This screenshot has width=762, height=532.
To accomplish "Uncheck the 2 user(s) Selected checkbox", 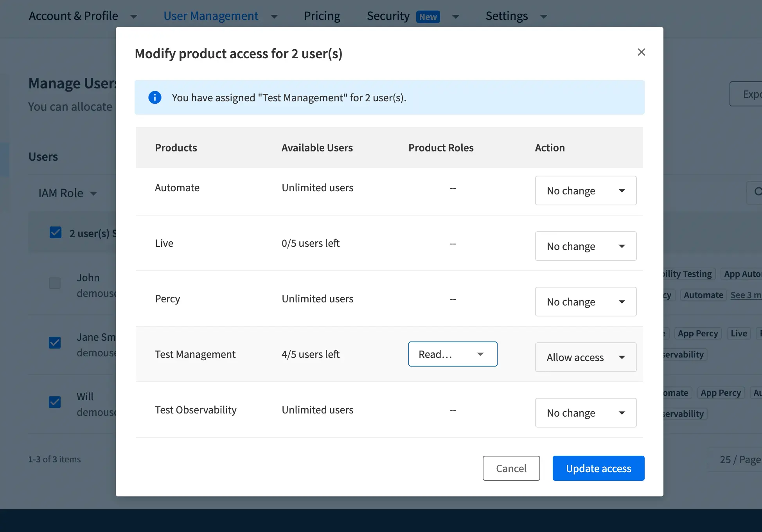I will pyautogui.click(x=55, y=232).
